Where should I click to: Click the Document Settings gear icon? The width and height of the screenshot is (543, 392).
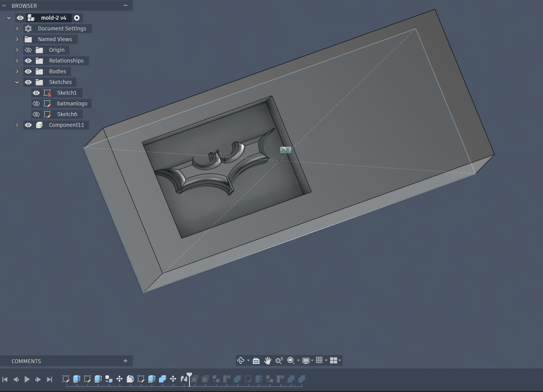pyautogui.click(x=28, y=29)
